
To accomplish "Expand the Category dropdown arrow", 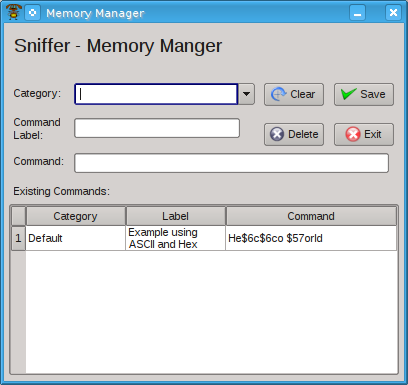I will coord(246,94).
